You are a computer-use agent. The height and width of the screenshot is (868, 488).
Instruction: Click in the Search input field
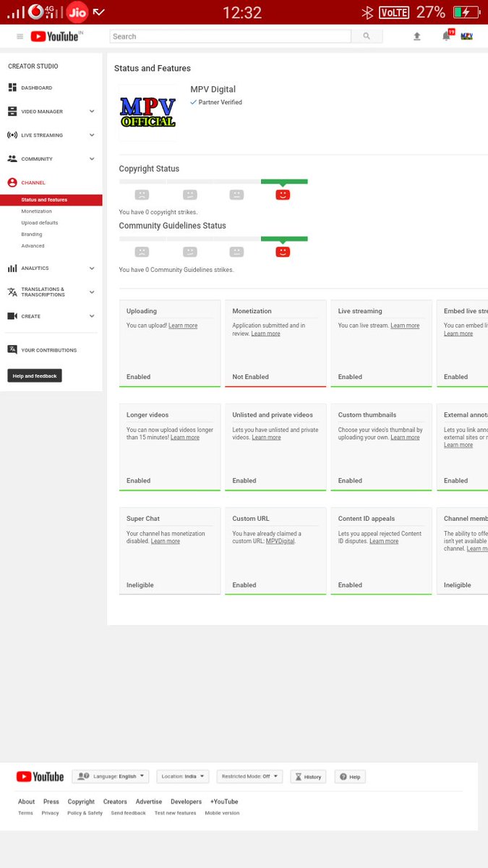[230, 36]
